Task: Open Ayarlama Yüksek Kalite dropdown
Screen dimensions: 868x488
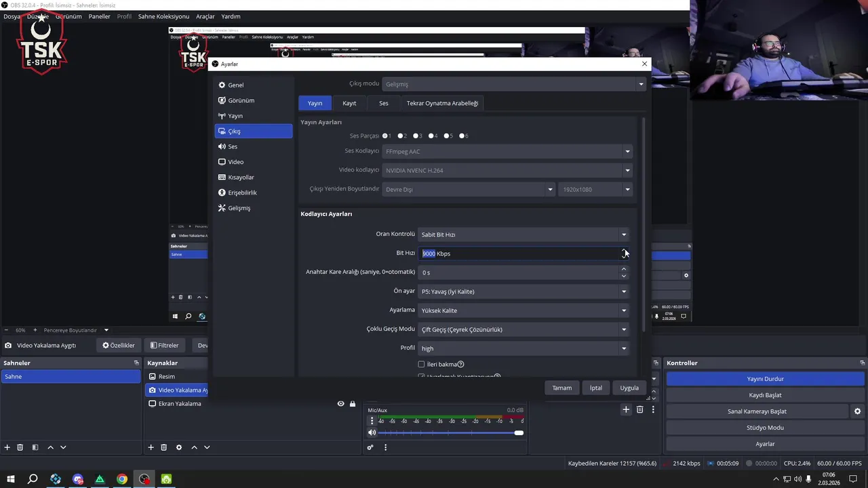Action: click(524, 310)
